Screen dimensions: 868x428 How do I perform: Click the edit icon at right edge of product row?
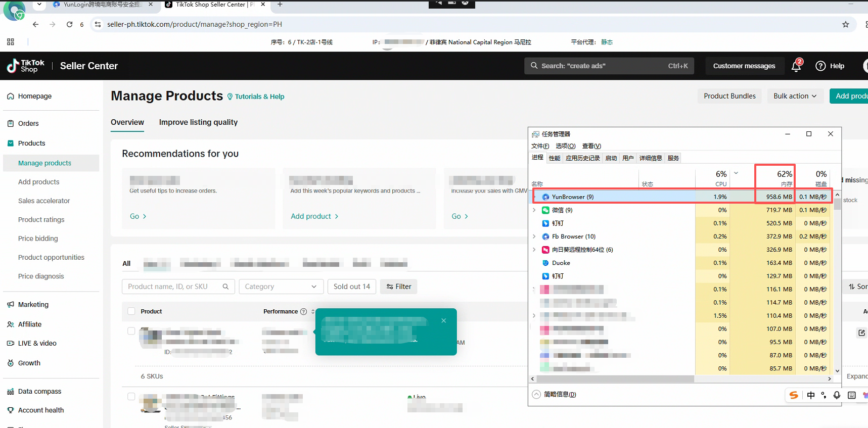coord(861,332)
